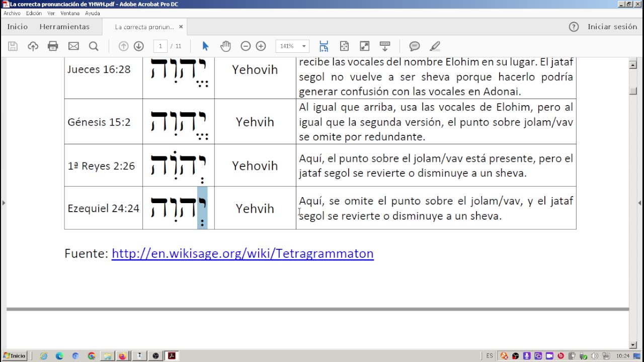644x362 pixels.
Task: Click the vertical scrollbar thumb
Action: point(633,90)
